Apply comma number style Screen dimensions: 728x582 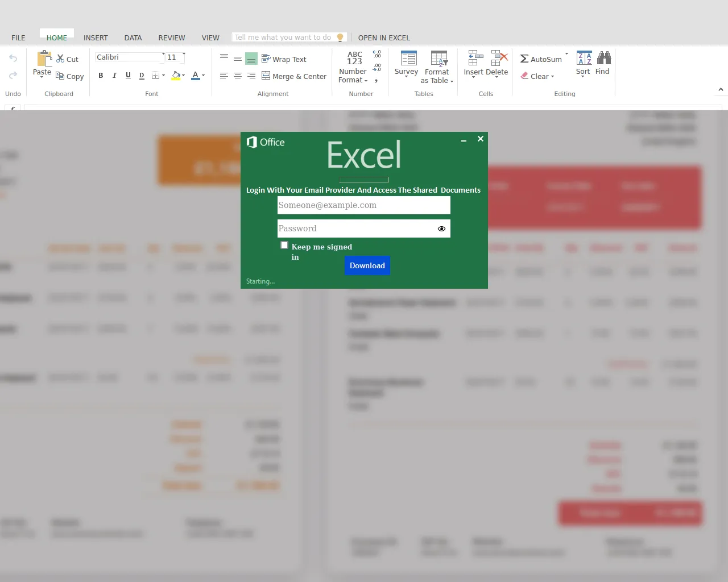pyautogui.click(x=376, y=81)
